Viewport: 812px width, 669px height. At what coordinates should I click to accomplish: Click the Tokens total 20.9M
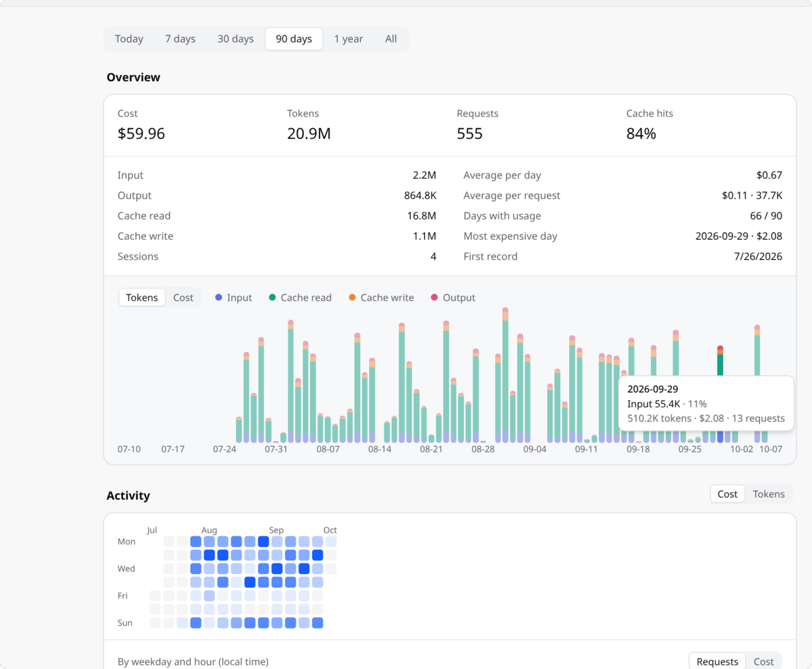tap(309, 134)
